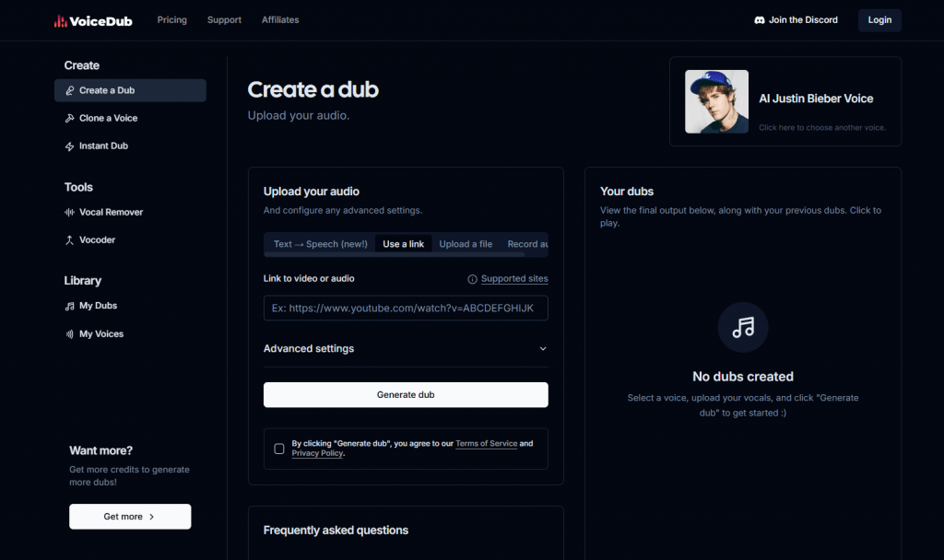Click the sound icon beside My Voices
This screenshot has height=560, width=944.
coord(70,333)
